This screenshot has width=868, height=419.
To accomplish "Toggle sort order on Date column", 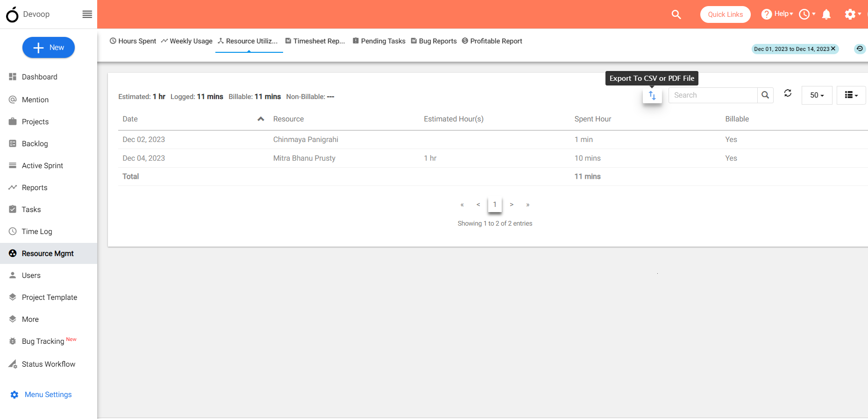I will tap(261, 119).
